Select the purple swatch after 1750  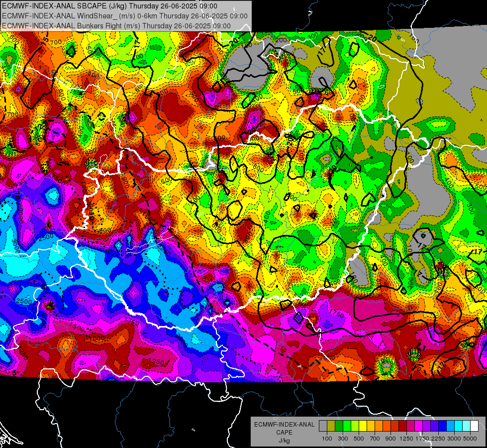coord(427,426)
